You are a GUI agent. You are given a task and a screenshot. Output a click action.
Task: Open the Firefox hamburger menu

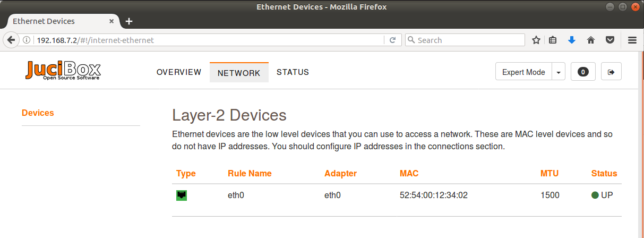(x=632, y=40)
